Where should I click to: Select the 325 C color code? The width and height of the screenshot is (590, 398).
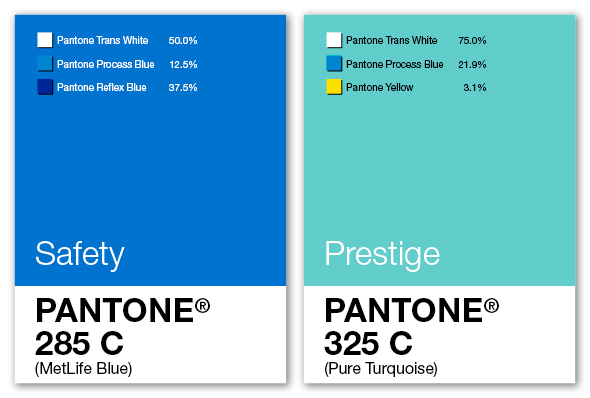coord(368,343)
